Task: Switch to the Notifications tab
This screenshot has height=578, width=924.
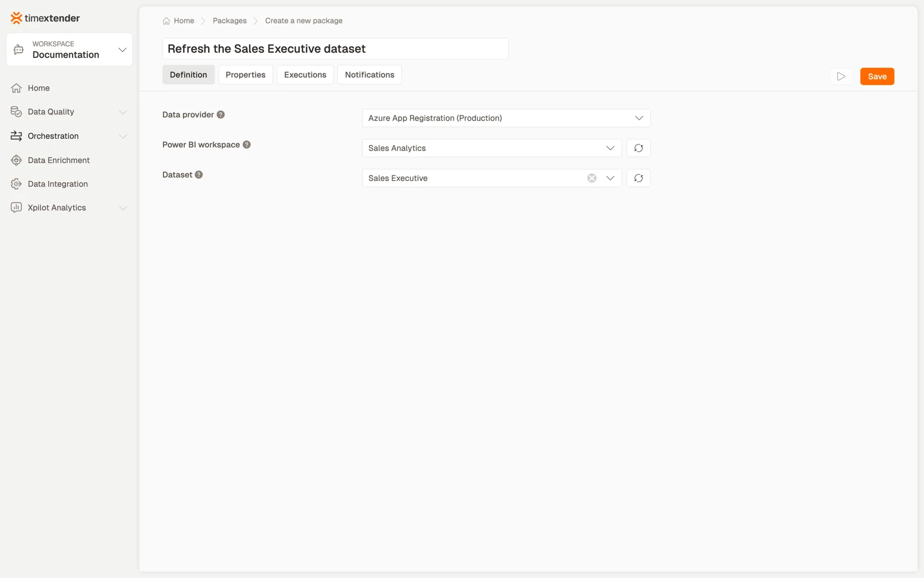Action: coord(370,75)
